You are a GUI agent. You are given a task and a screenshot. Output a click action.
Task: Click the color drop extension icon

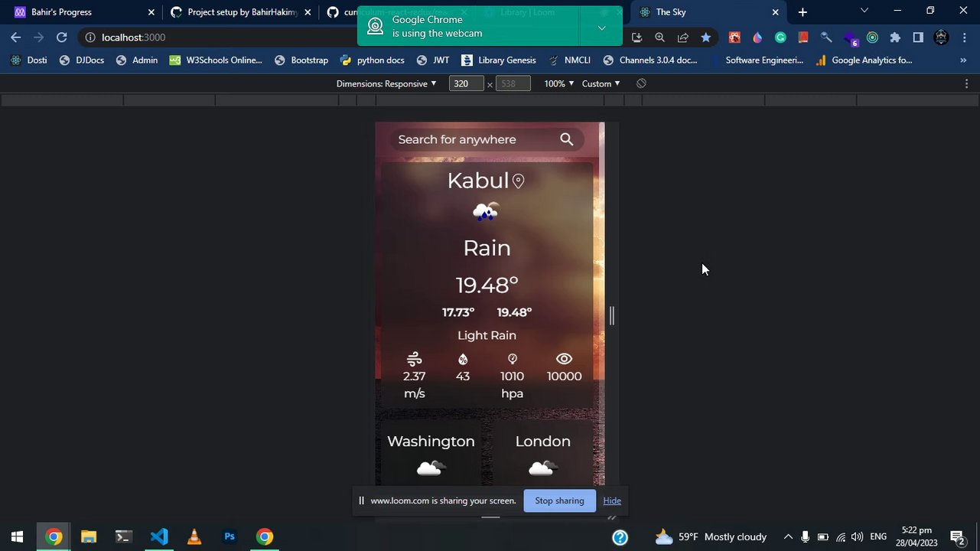(757, 37)
